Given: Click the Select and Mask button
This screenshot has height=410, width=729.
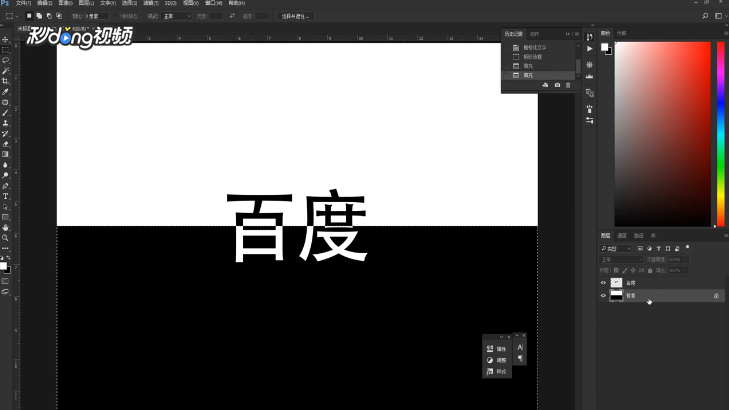Looking at the screenshot, I should pyautogui.click(x=295, y=16).
